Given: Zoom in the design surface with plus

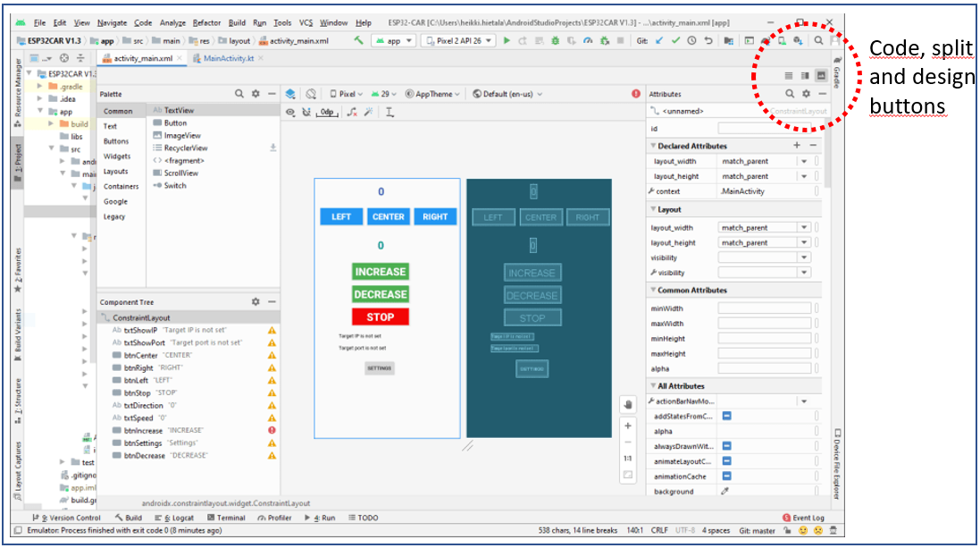Looking at the screenshot, I should tap(628, 426).
